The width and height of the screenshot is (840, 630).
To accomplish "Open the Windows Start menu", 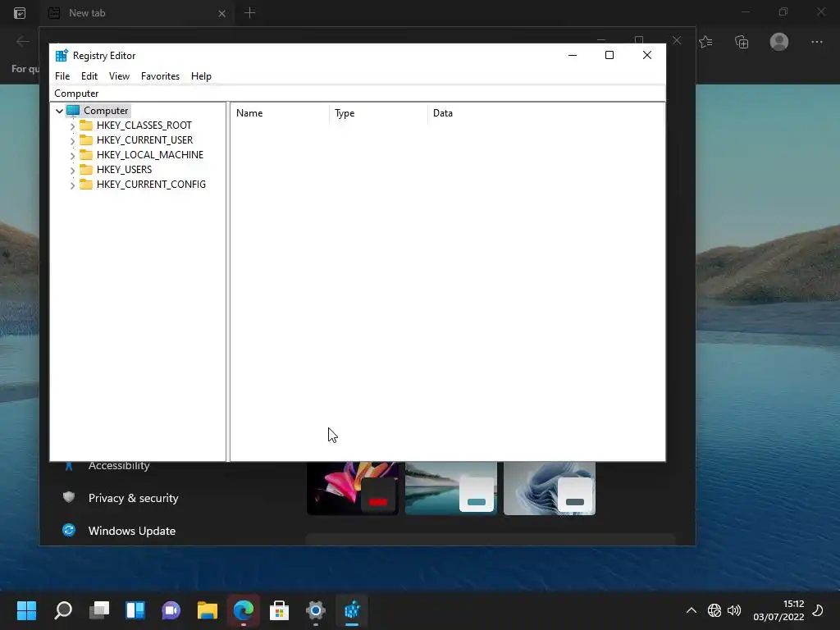I will coord(26,610).
